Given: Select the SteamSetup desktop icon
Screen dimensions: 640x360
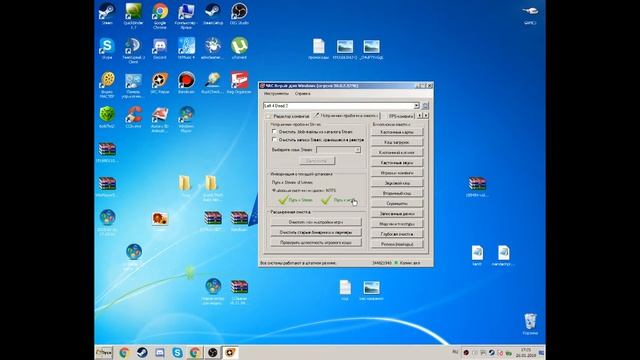Looking at the screenshot, I should click(x=213, y=13).
